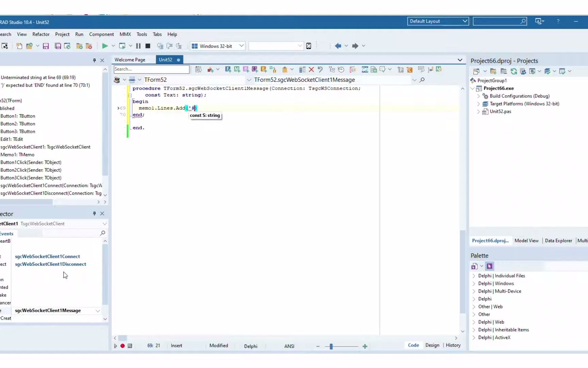
Task: Open the MMX menu
Action: click(x=125, y=34)
